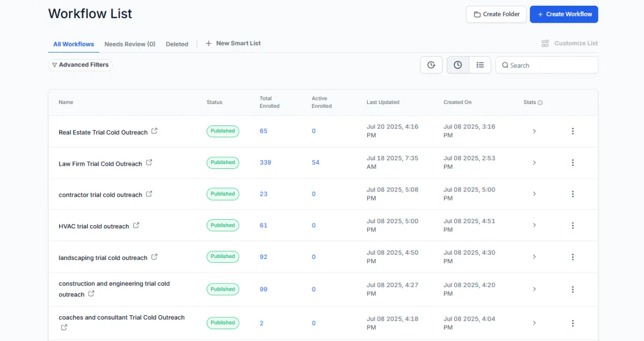Click Customize List
644x341 pixels.
(569, 43)
